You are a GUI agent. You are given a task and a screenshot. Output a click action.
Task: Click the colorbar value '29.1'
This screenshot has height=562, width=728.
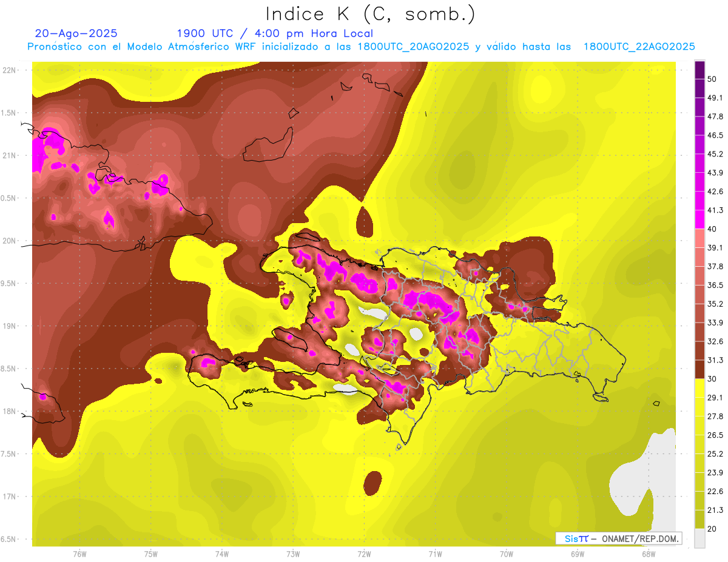(715, 398)
